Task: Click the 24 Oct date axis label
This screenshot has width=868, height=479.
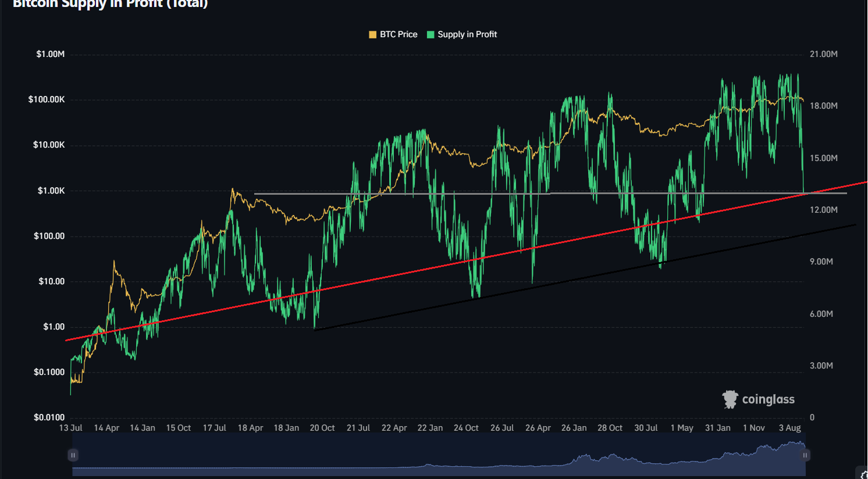Action: click(x=466, y=428)
